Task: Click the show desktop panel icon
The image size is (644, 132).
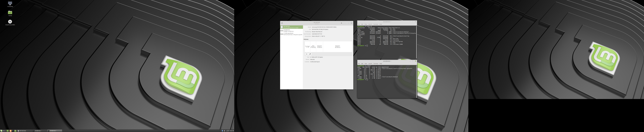Action: click(x=8, y=131)
